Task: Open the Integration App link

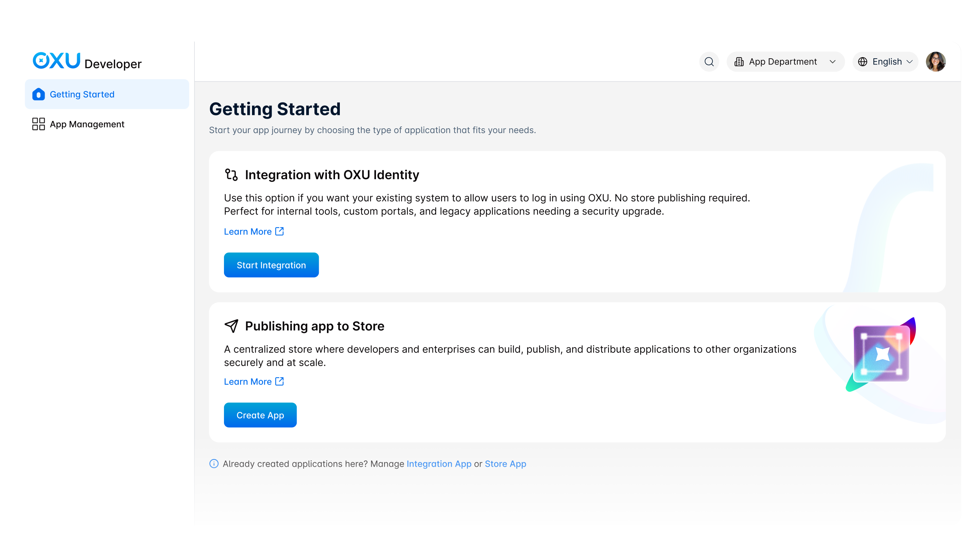Action: 439,464
